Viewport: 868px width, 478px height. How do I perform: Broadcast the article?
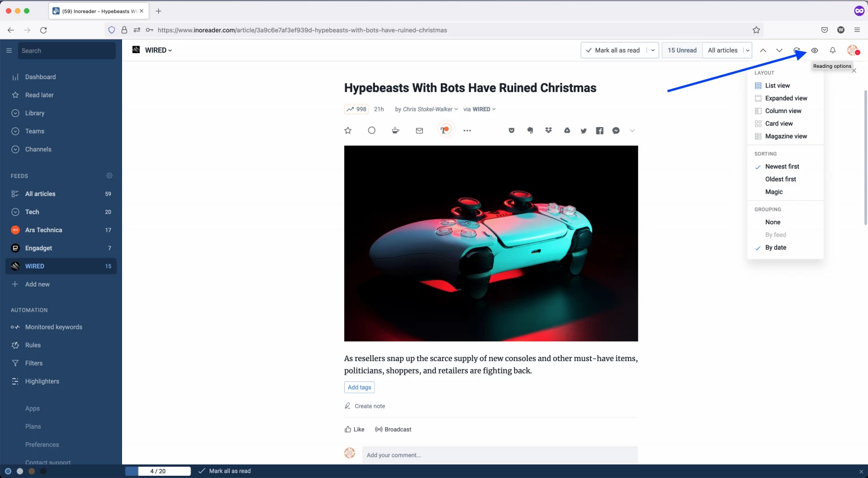coord(393,429)
